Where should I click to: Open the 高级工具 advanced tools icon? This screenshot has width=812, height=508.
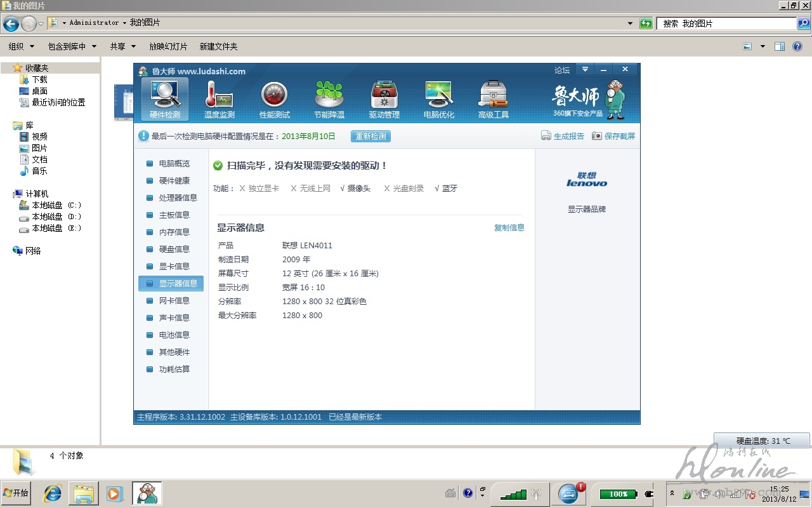click(494, 99)
